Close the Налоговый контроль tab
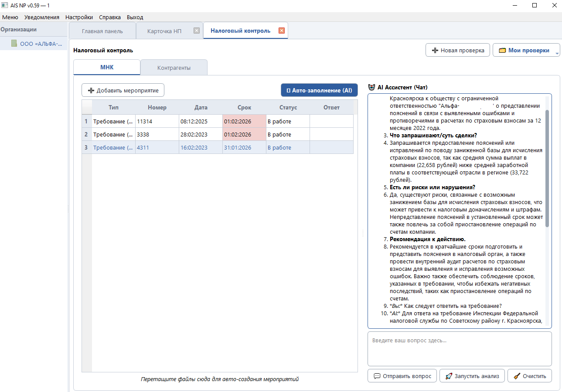The width and height of the screenshot is (562, 392). (x=281, y=31)
